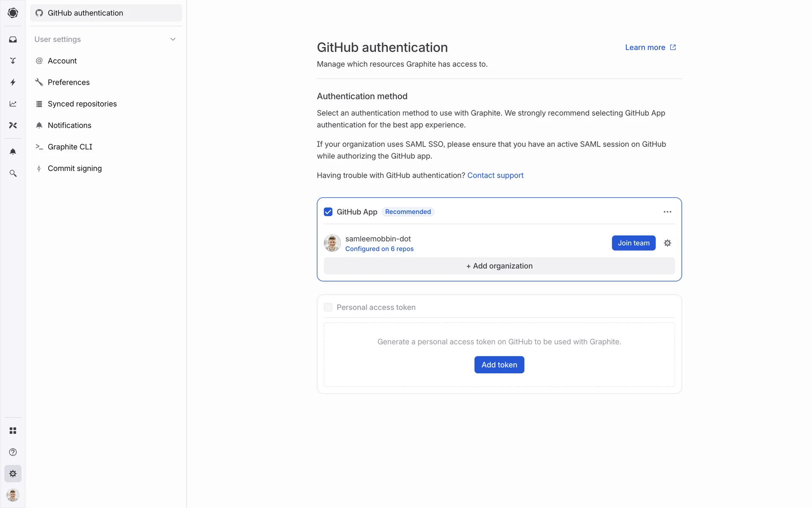
Task: Open GitHub App three-dot options menu
Action: [667, 212]
